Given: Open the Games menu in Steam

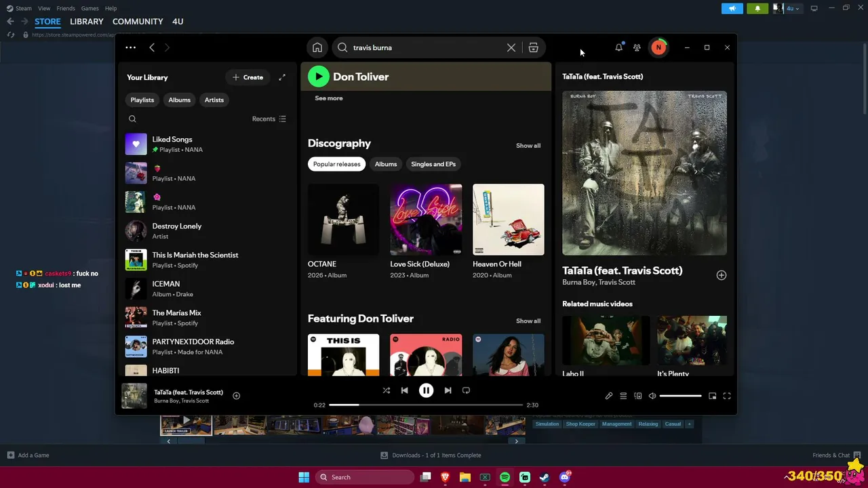Looking at the screenshot, I should tap(90, 8).
